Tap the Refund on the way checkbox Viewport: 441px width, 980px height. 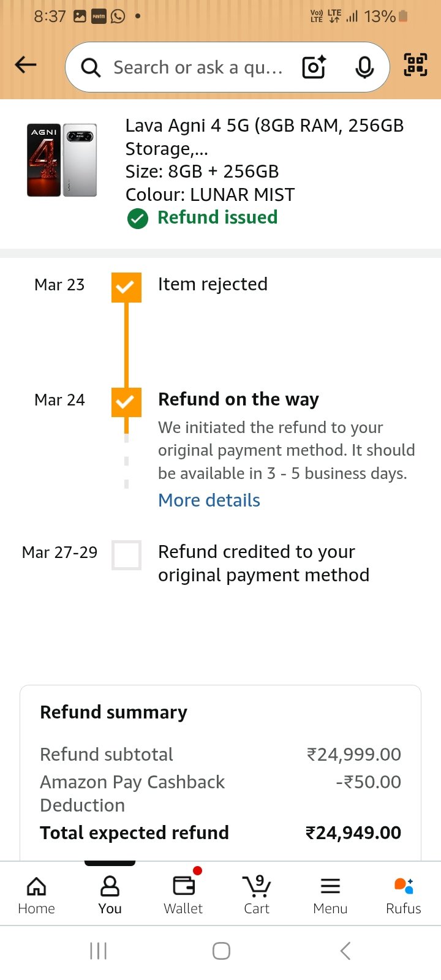[x=126, y=402]
